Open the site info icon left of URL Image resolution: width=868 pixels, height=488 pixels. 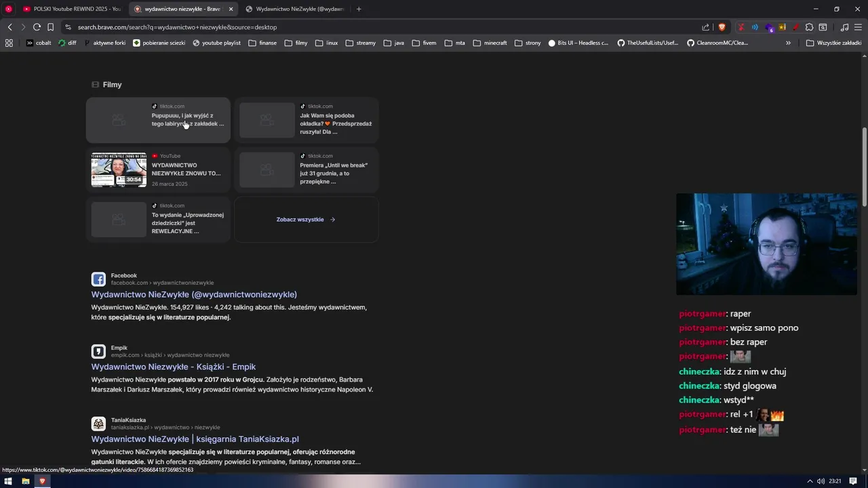coord(68,27)
